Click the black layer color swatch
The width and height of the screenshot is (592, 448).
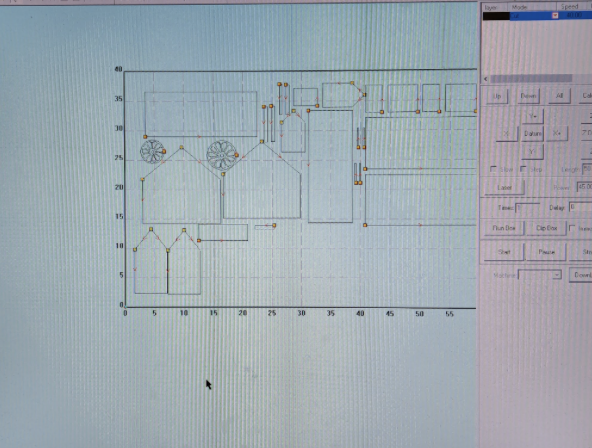coord(496,16)
